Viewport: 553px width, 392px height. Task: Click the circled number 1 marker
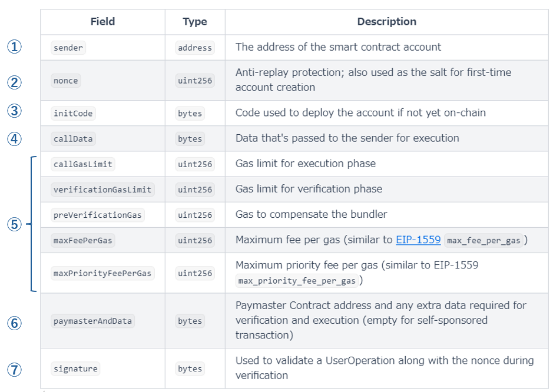(x=15, y=47)
